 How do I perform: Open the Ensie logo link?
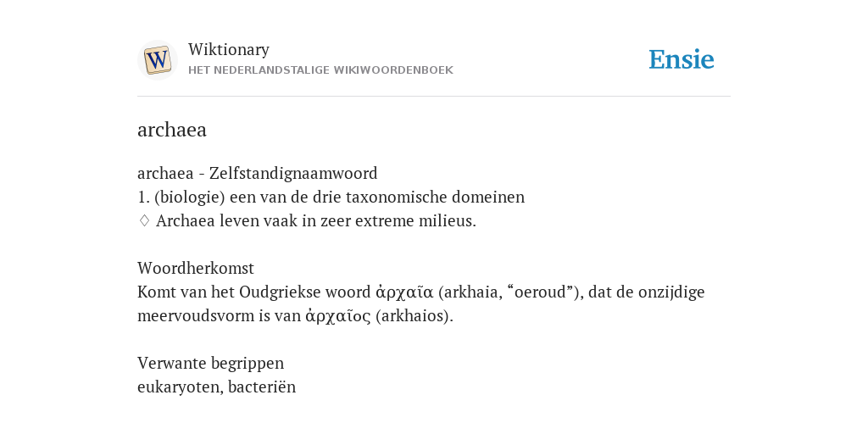coord(682,60)
